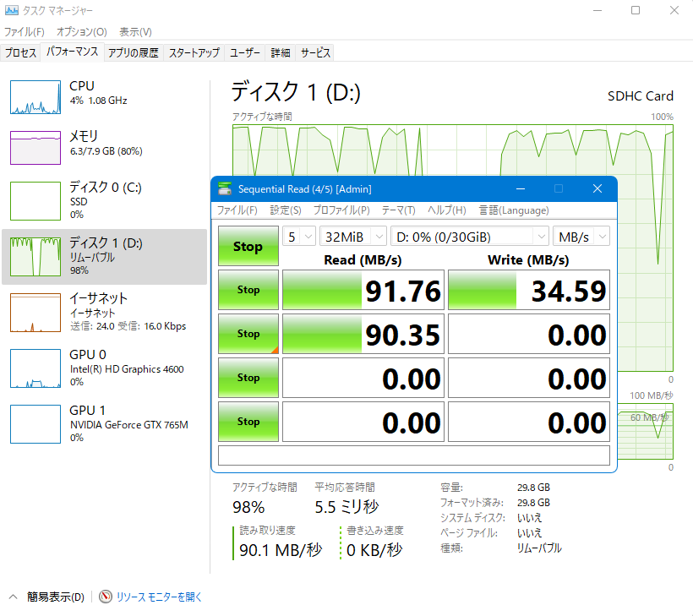The width and height of the screenshot is (693, 616).
Task: Minimize the Sequential Read window
Action: [x=521, y=188]
